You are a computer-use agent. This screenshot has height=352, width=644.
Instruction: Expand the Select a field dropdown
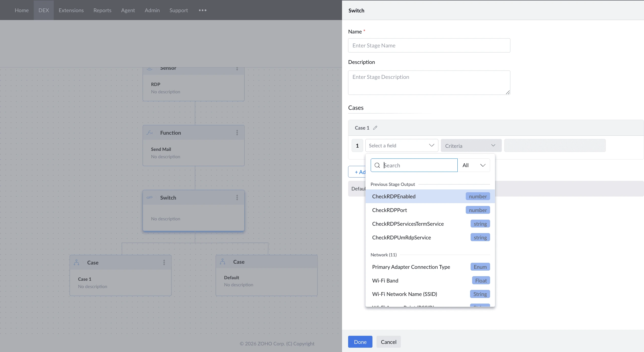pos(402,146)
